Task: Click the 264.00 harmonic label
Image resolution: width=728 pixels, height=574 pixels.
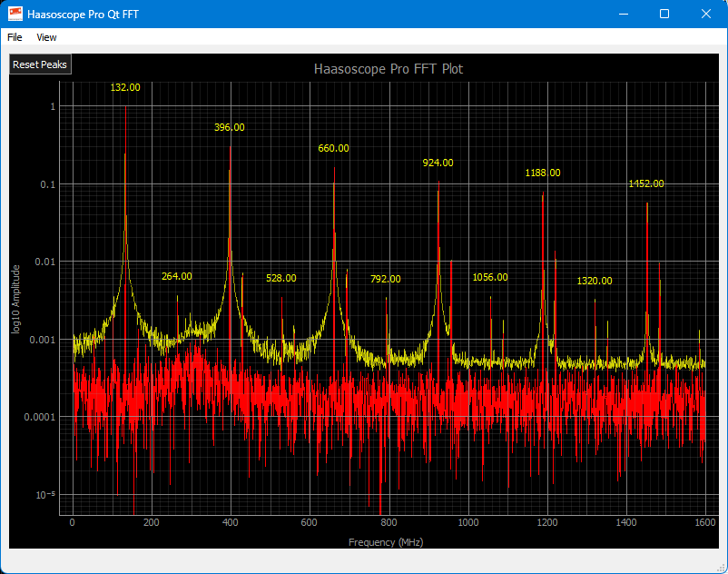Action: [x=176, y=277]
